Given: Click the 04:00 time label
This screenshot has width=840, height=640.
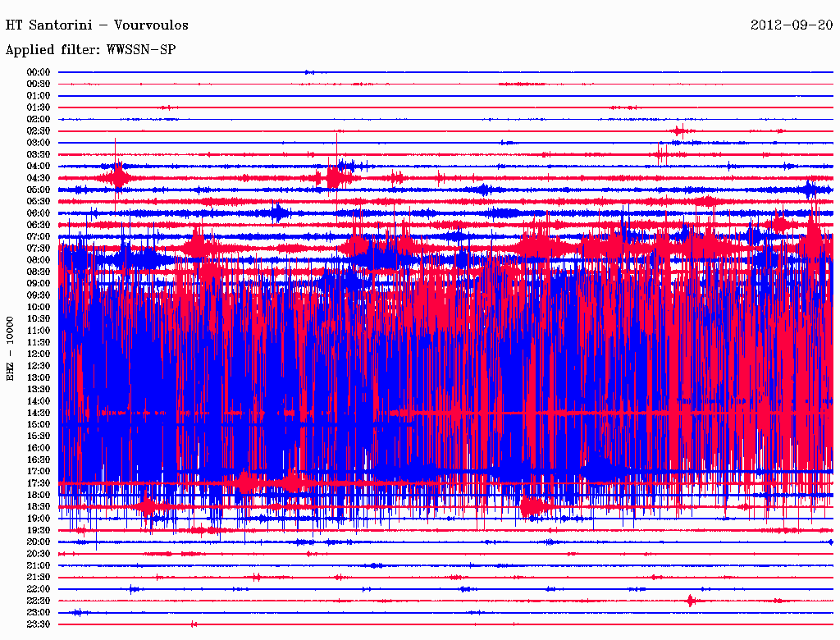Looking at the screenshot, I should [x=39, y=167].
